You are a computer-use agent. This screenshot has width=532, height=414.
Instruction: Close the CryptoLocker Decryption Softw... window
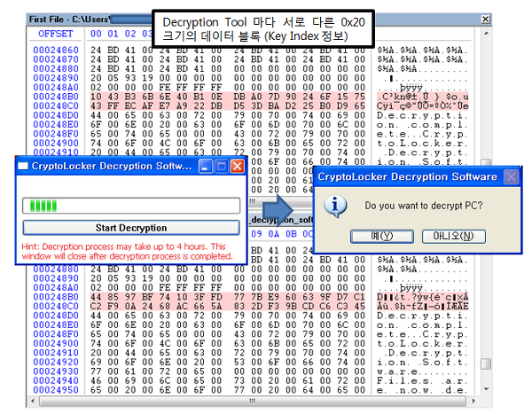click(x=237, y=167)
